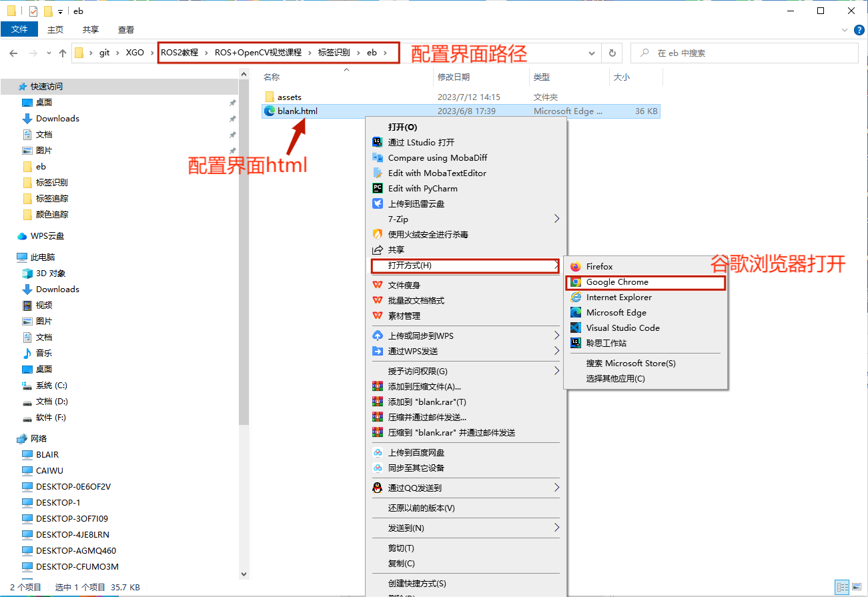This screenshot has height=597, width=868.
Task: Open with Visual Studio Code
Action: (645, 328)
